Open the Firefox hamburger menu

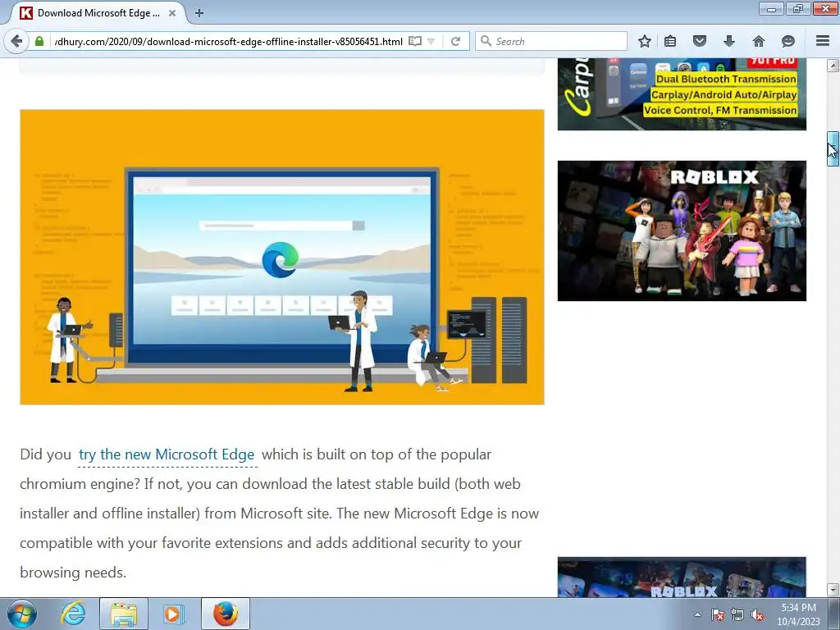(x=823, y=41)
